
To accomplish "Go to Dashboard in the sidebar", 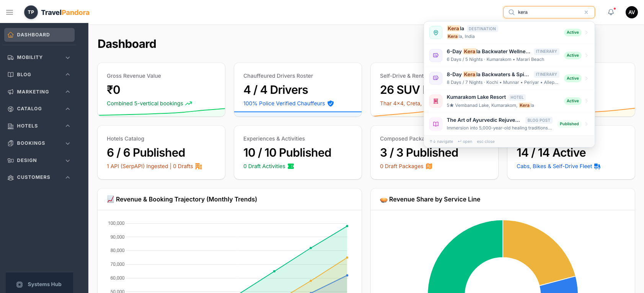I will (x=39, y=35).
